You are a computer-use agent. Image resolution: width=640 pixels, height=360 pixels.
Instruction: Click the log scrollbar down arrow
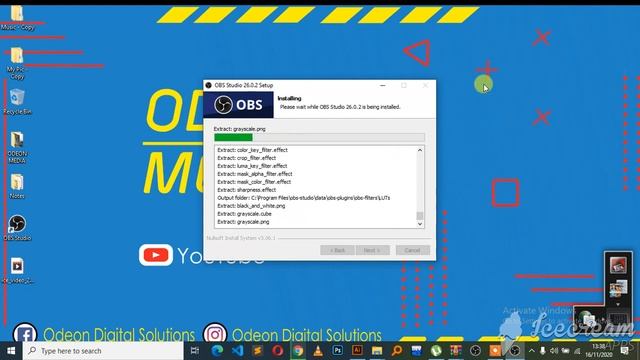tap(420, 224)
